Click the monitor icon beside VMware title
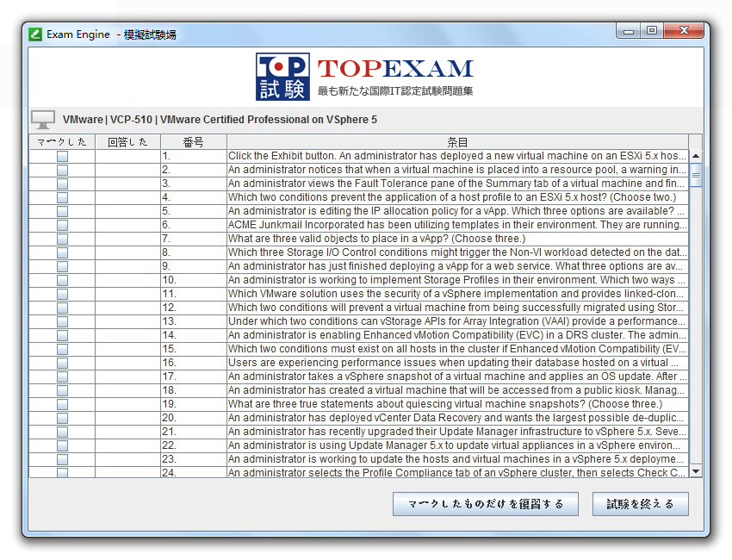The width and height of the screenshot is (732, 560). tap(43, 120)
